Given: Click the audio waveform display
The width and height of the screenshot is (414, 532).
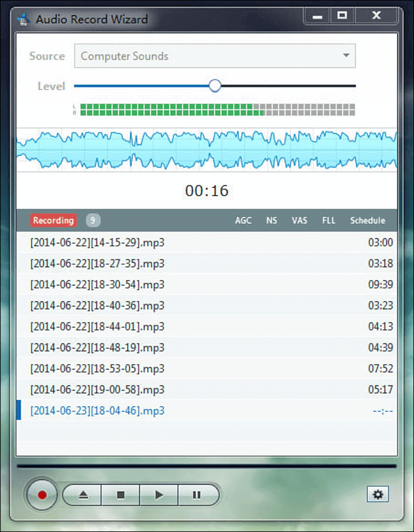Looking at the screenshot, I should coord(207,150).
